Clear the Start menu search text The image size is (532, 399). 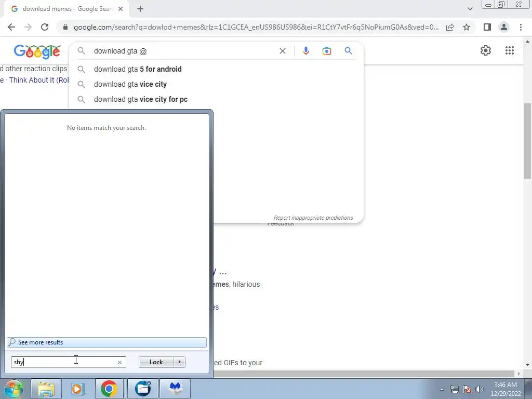pos(119,362)
